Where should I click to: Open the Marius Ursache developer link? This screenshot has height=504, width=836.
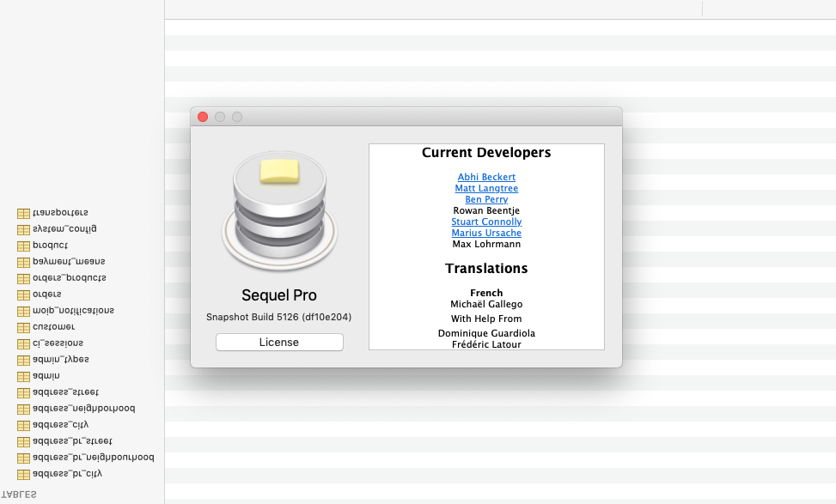point(486,233)
